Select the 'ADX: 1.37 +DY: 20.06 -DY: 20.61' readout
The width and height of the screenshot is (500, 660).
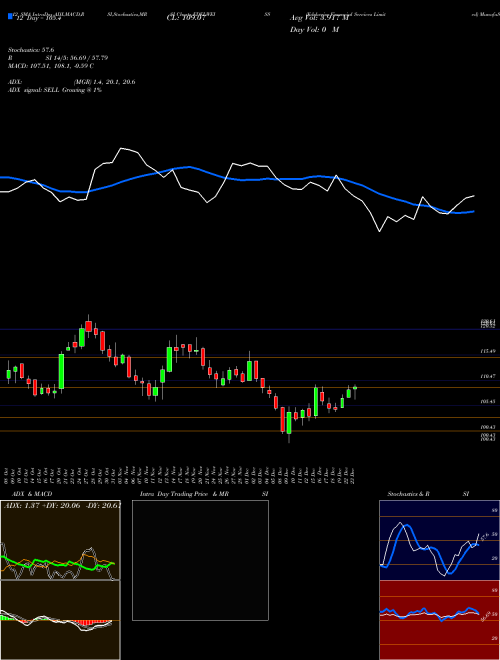(x=62, y=506)
